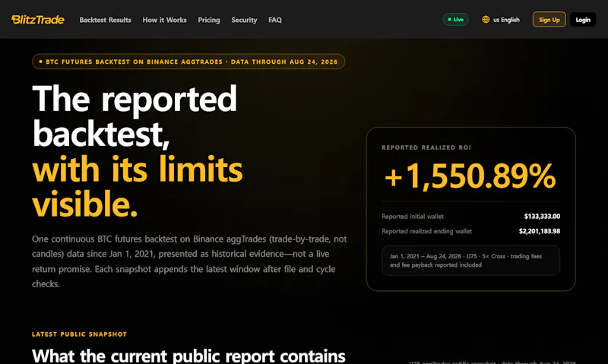The height and width of the screenshot is (364, 608).
Task: Click the green Live status badge
Action: tap(455, 20)
